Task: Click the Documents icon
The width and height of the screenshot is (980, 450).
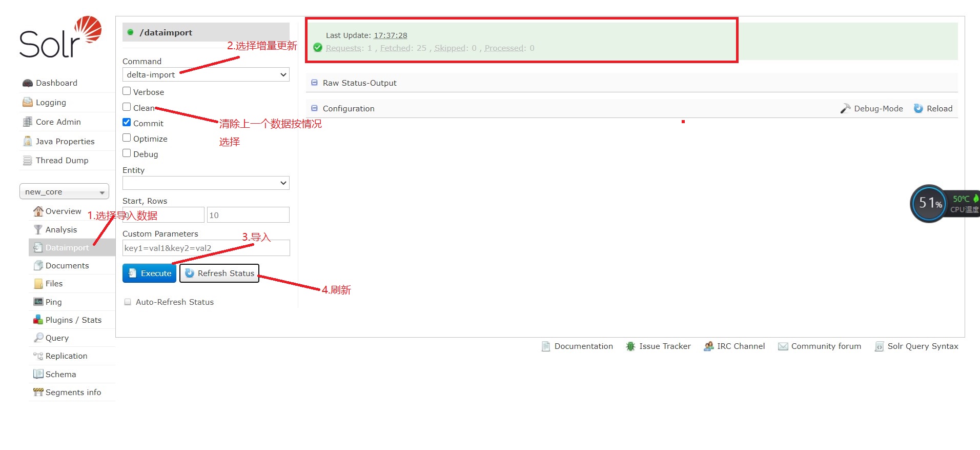Action: click(x=38, y=265)
